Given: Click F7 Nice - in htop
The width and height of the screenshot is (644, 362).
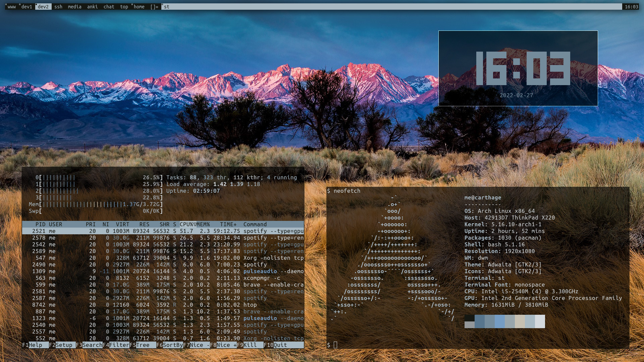Looking at the screenshot, I should coord(197,345).
